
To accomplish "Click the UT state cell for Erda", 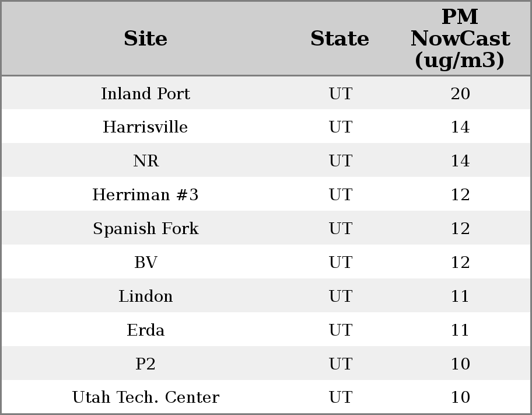I will (x=340, y=330).
